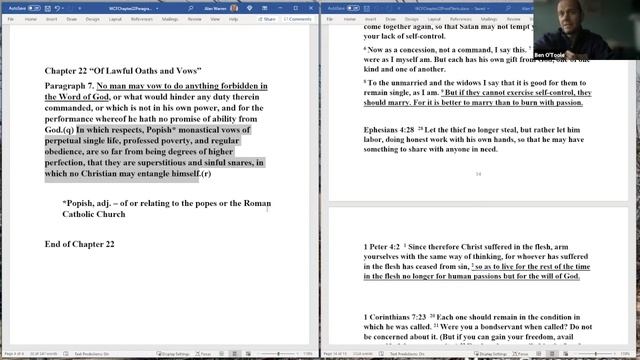The height and width of the screenshot is (360, 640).
Task: Click the word count in left status bar
Action: 44,354
